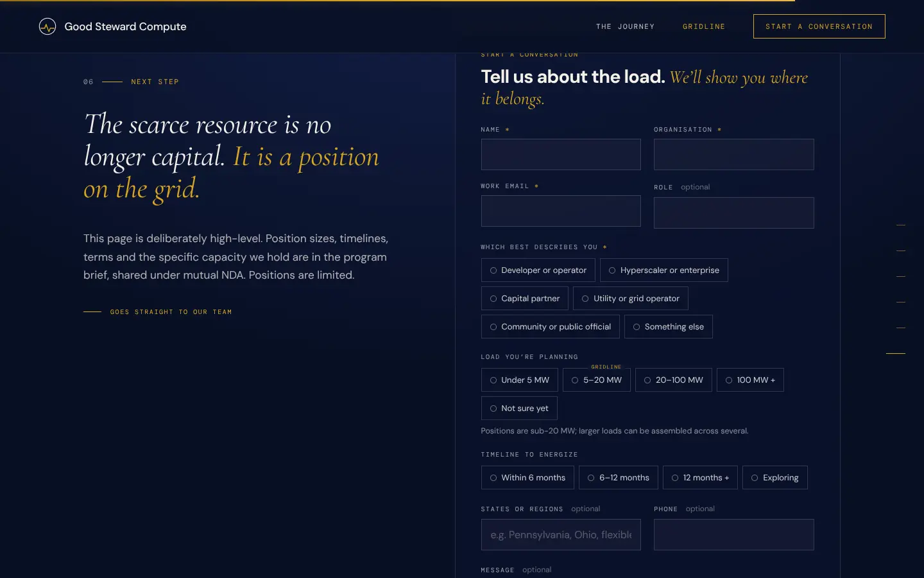The height and width of the screenshot is (578, 924).
Task: Select Within 6 months timeline
Action: [x=527, y=478]
